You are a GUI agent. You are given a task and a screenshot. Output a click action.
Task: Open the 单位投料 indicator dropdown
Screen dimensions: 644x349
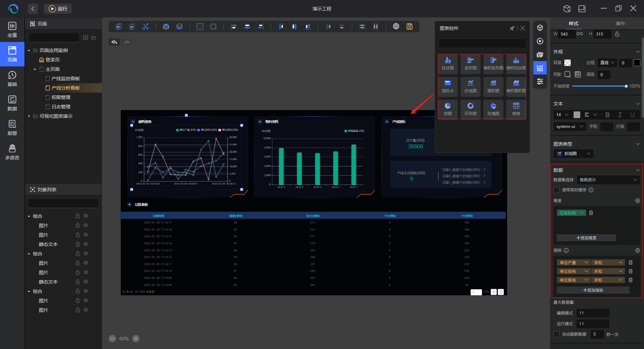click(x=574, y=271)
